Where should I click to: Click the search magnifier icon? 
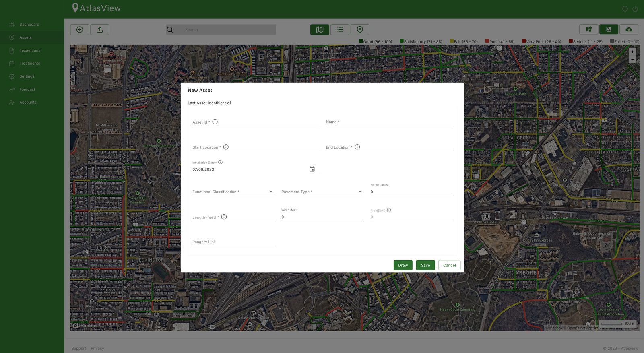click(170, 29)
